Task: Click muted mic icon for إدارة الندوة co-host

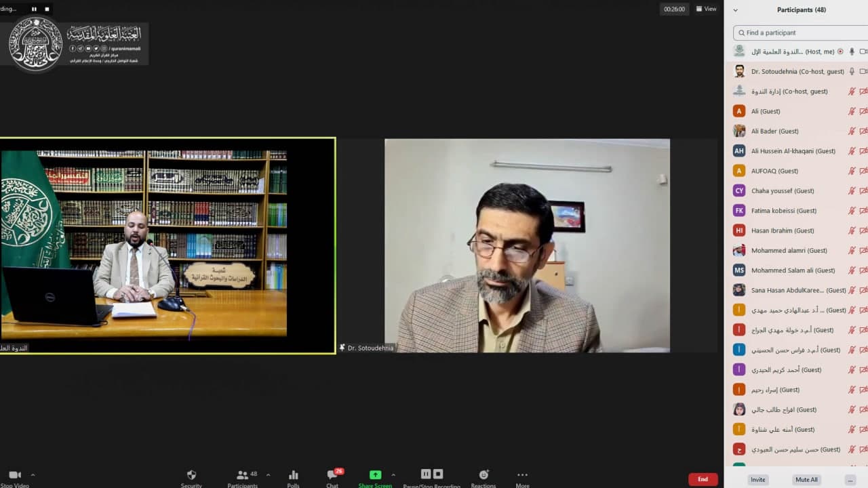Action: 852,91
